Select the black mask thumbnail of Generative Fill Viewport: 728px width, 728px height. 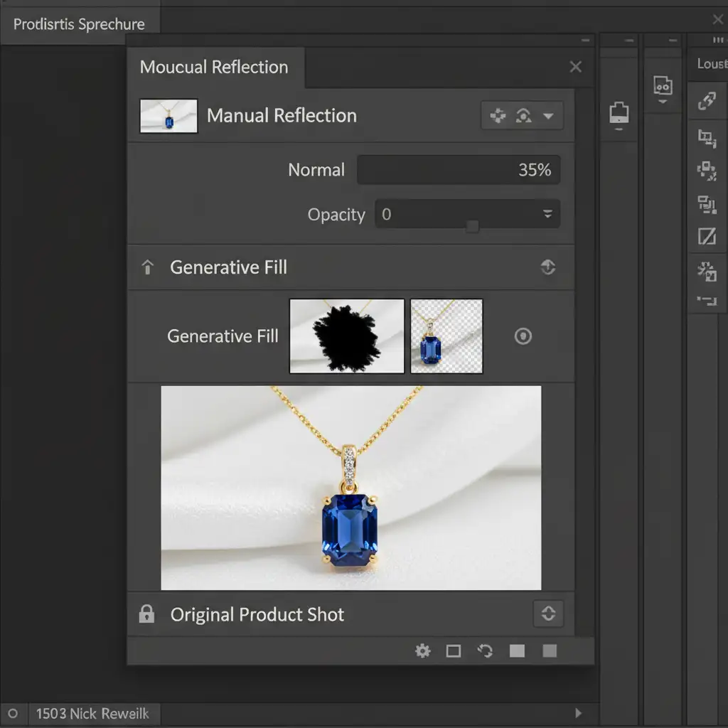point(346,336)
